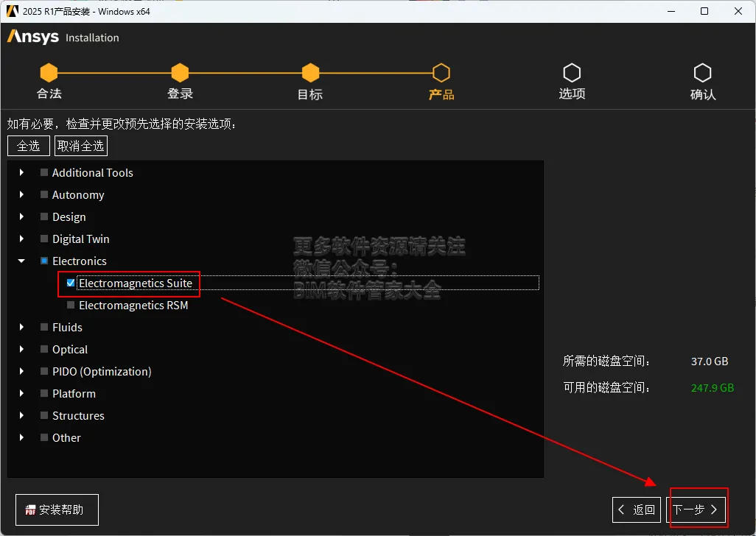The height and width of the screenshot is (536, 756).
Task: Proceed with the 下一步 button
Action: point(696,509)
